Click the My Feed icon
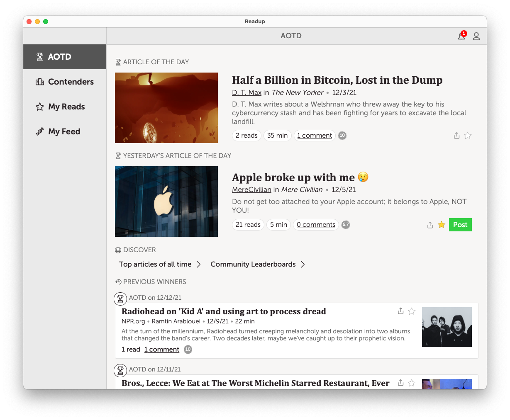Viewport: 510px width, 420px height. [x=40, y=132]
